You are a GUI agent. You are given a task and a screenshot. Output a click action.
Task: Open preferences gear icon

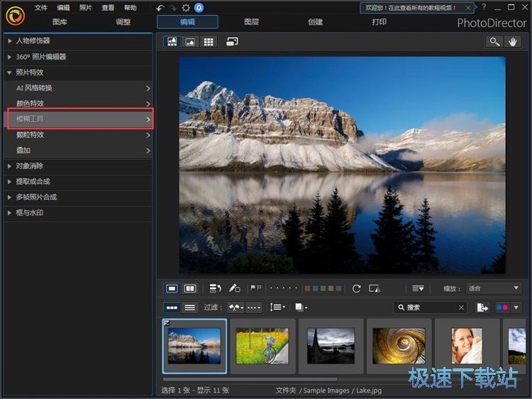point(186,8)
